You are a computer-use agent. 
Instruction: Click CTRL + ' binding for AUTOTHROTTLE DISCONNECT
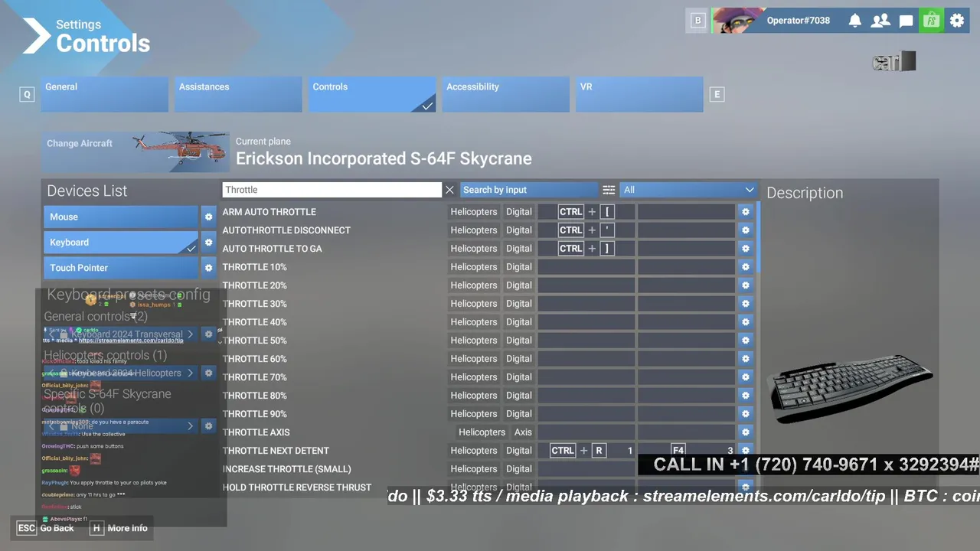(586, 230)
